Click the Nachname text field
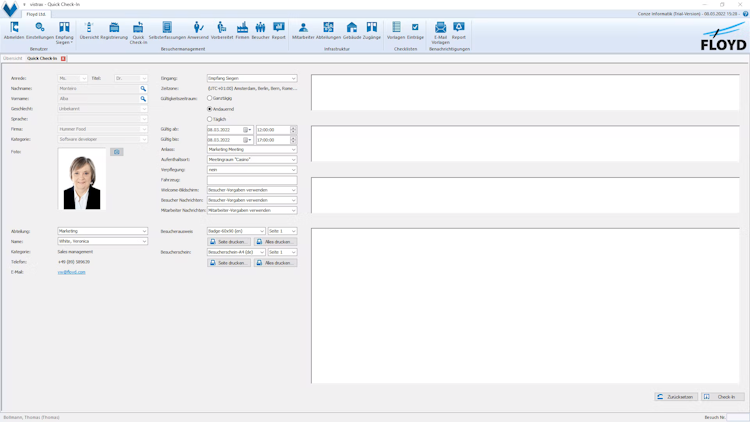 (99, 89)
